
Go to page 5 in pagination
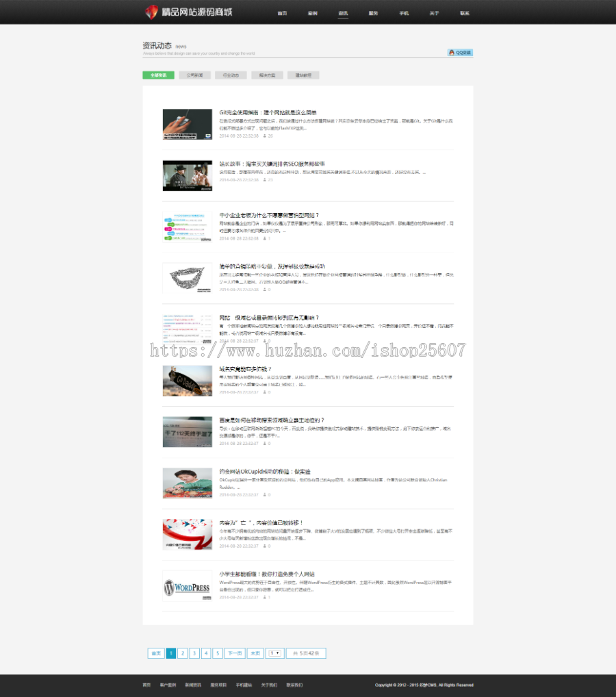pos(218,653)
